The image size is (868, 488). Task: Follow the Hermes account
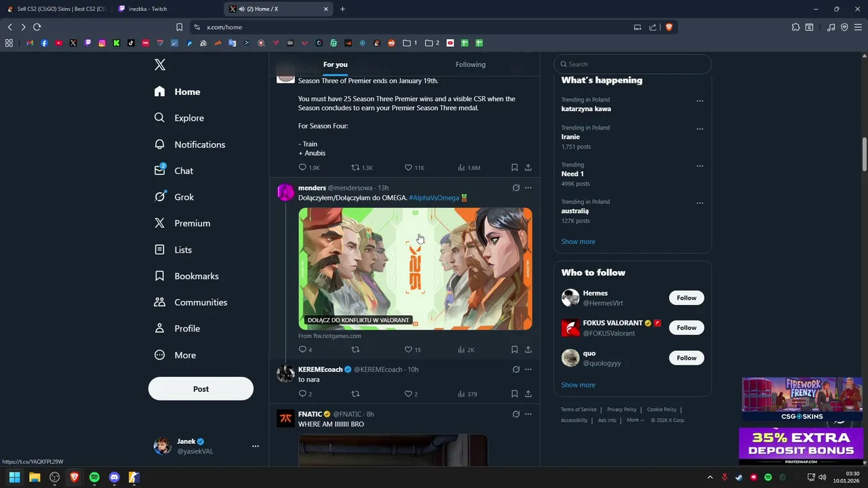point(686,298)
